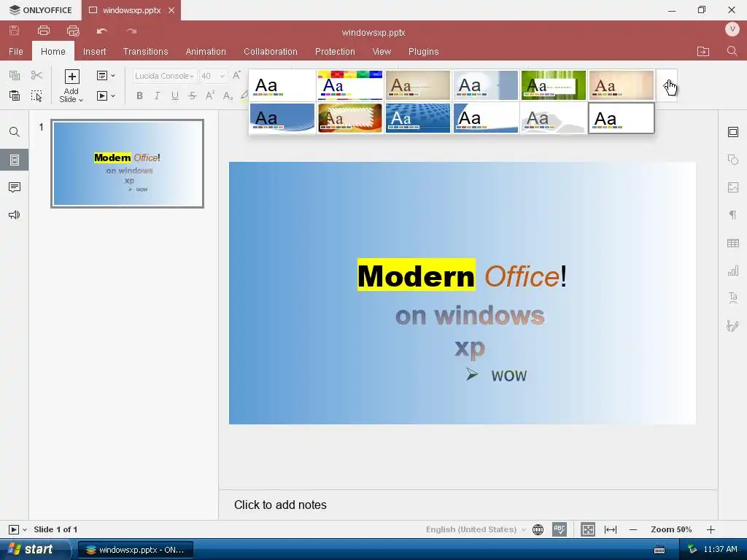Switch to the Collaboration tab
The height and width of the screenshot is (560, 747).
pyautogui.click(x=271, y=52)
